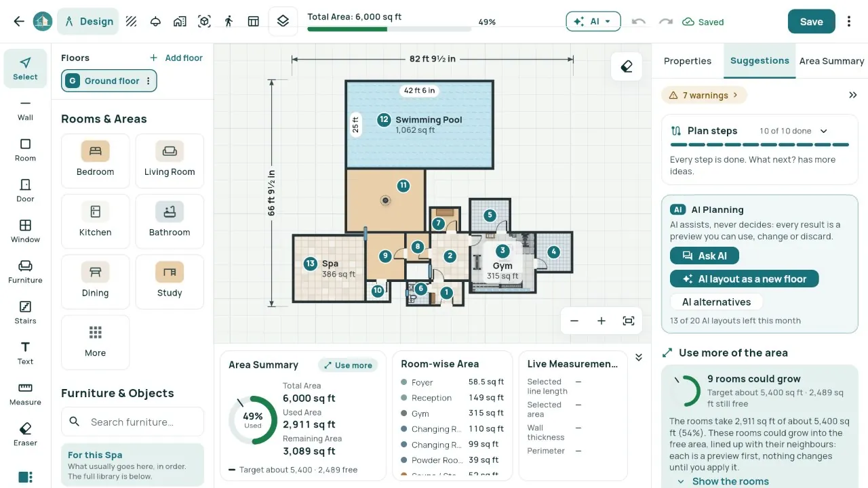Image resolution: width=868 pixels, height=488 pixels.
Task: Choose the Eraser tool in sidebar
Action: point(25,434)
